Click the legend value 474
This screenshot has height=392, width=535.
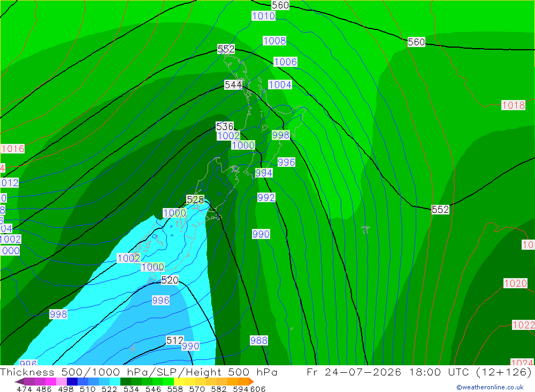pyautogui.click(x=24, y=389)
